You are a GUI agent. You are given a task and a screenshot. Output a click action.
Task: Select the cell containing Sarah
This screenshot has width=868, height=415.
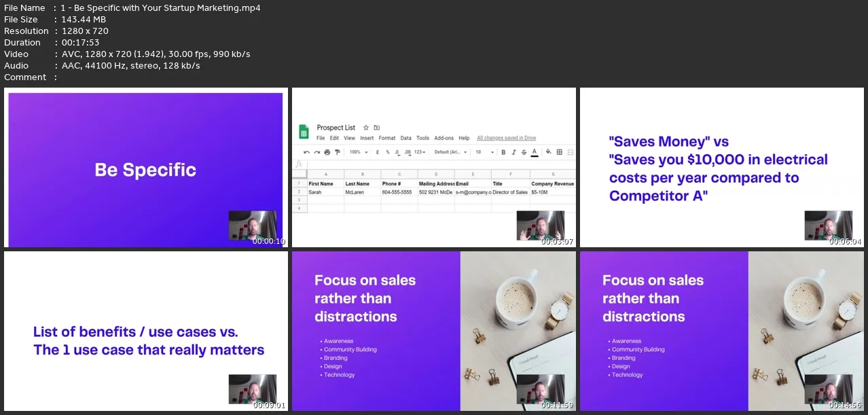tap(326, 192)
